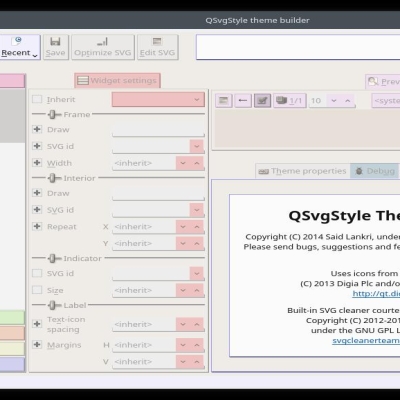
Task: Click the Interior Draw input field
Action: click(x=158, y=193)
